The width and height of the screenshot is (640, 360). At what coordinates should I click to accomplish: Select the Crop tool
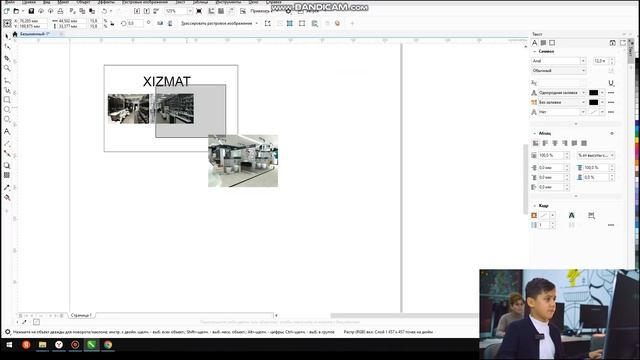7,58
